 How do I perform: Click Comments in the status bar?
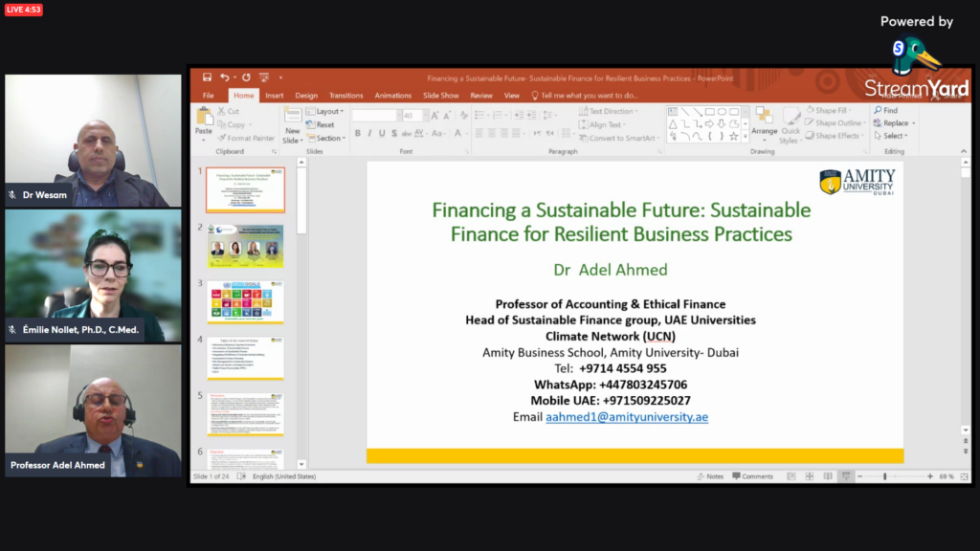752,476
